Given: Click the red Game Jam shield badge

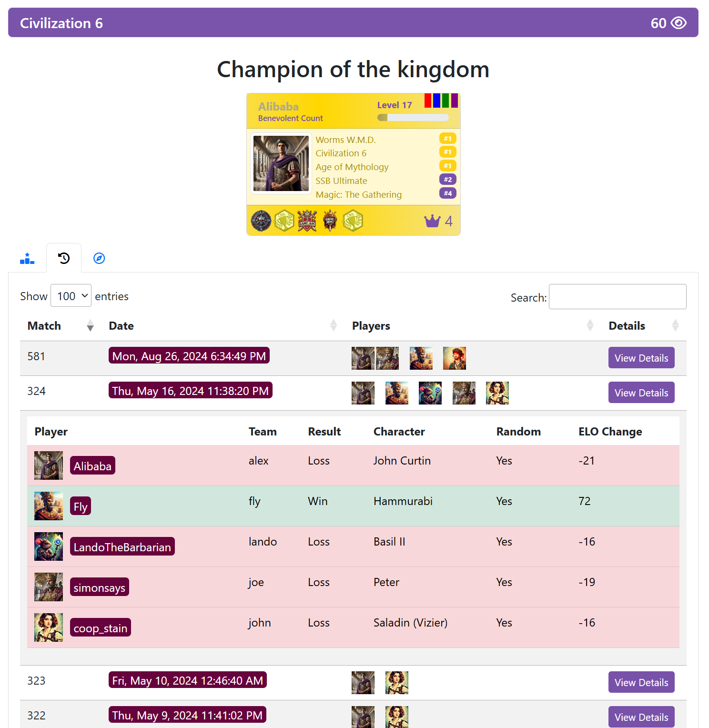Looking at the screenshot, I should [307, 221].
